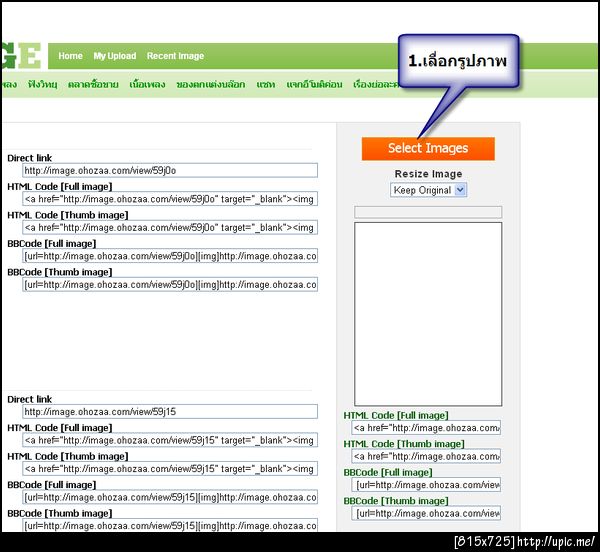Open the แจกอีโมติคอน link
Image resolution: width=600 pixels, height=552 pixels.
314,84
